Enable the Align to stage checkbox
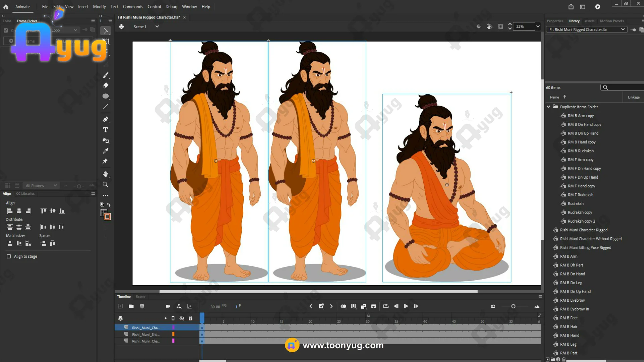Image resolution: width=644 pixels, height=362 pixels. [9, 256]
